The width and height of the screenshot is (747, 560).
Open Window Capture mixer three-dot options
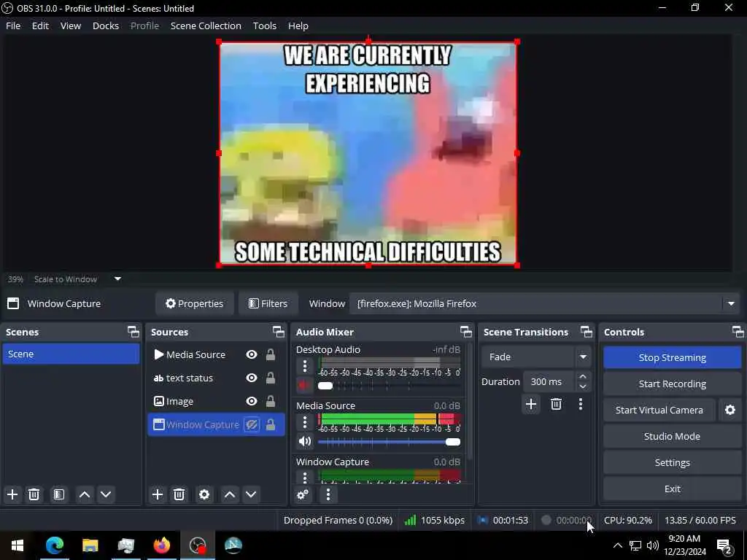click(x=305, y=477)
